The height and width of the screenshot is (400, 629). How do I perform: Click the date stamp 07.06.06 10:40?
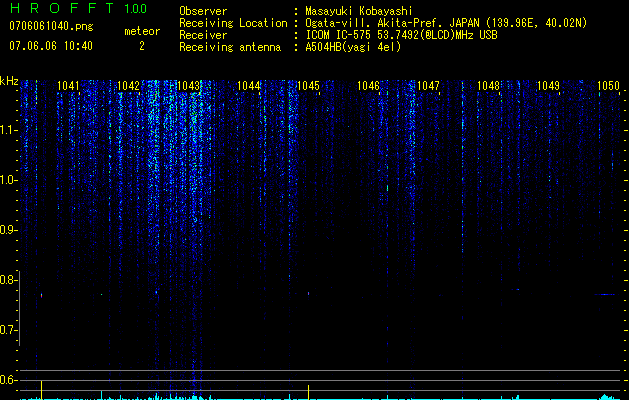pyautogui.click(x=51, y=46)
